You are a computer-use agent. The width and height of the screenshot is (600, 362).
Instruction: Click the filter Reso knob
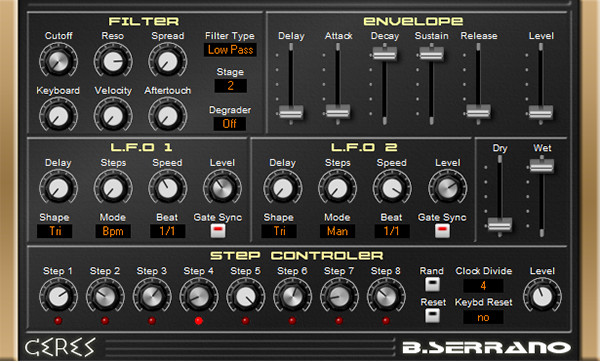click(x=113, y=61)
